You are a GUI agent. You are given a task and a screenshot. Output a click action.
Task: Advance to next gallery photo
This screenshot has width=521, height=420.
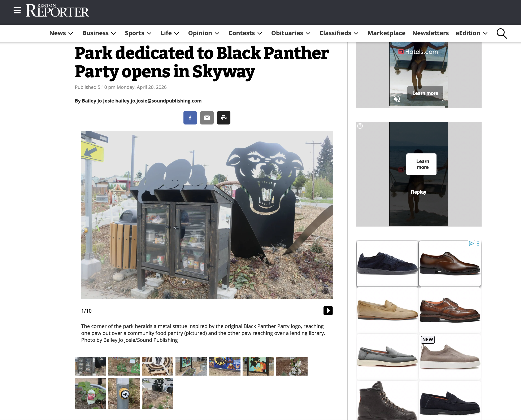[x=328, y=311]
